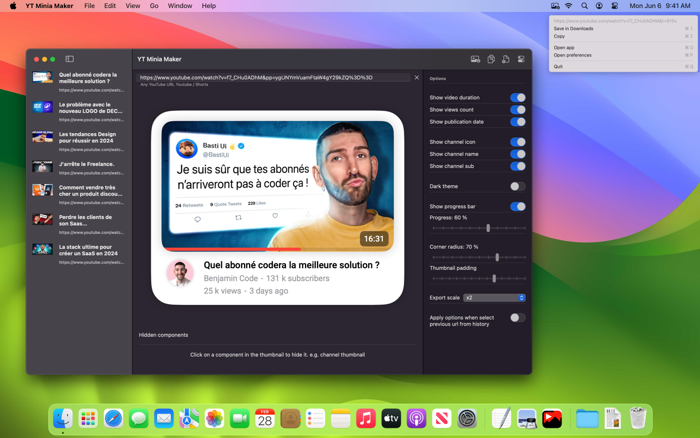Click the save-image icon in the app toolbar

[x=475, y=59]
